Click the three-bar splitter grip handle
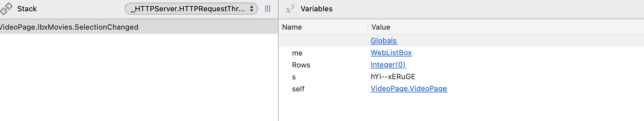The width and height of the screenshot is (644, 121). click(268, 9)
